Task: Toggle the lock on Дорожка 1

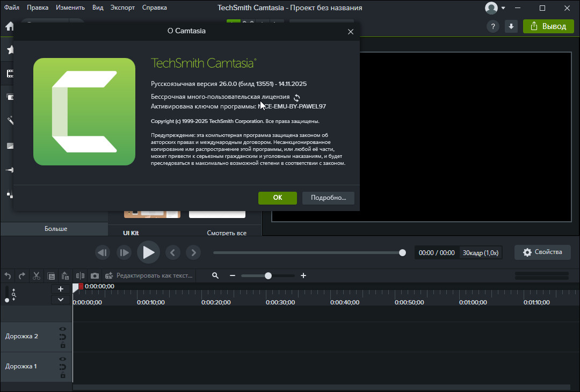Action: pyautogui.click(x=63, y=375)
